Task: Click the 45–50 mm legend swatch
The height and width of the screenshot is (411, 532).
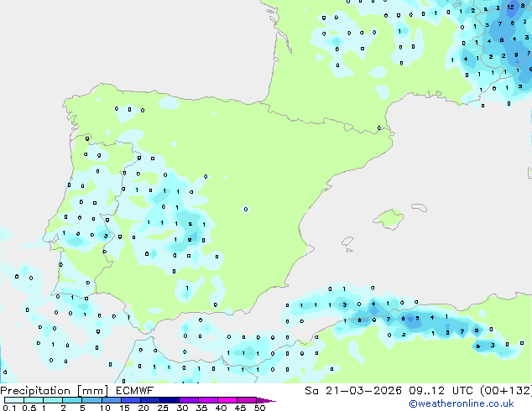Action: tap(247, 400)
